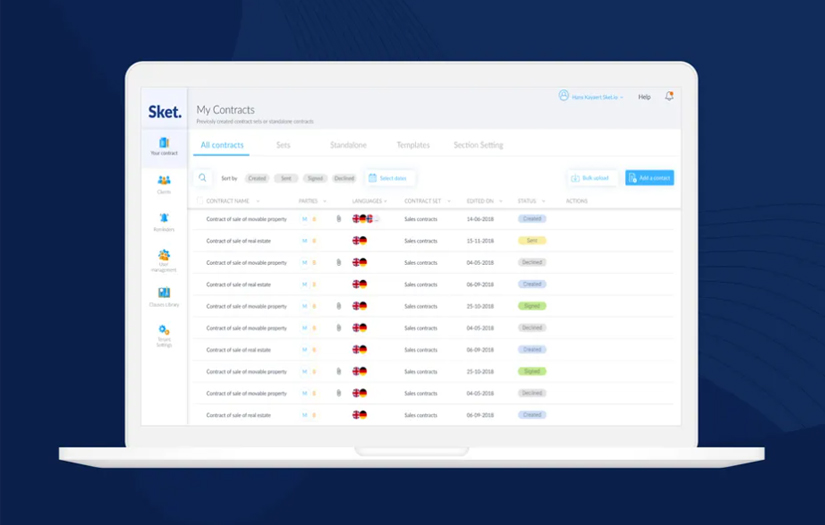Open the Clauses Library icon
Screen dimensions: 825x525
(x=164, y=292)
